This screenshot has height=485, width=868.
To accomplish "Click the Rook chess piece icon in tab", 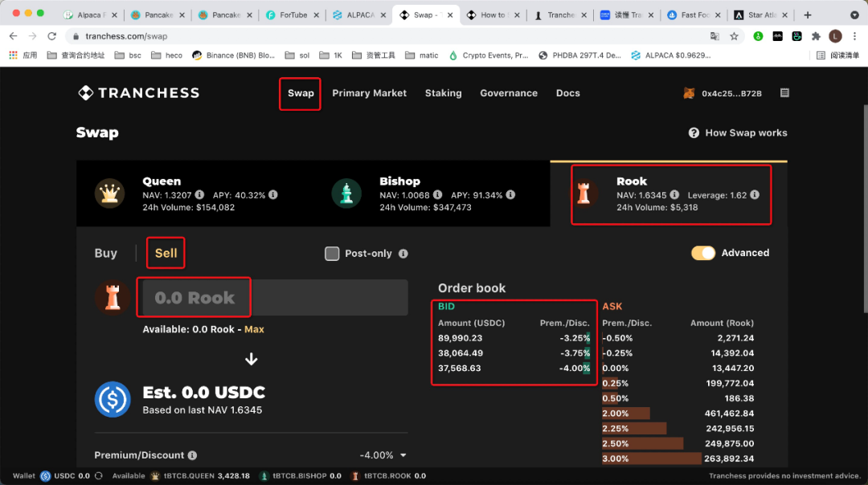I will [x=583, y=194].
